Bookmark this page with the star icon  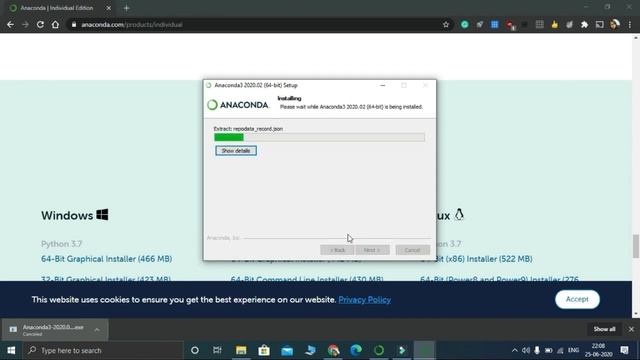point(446,24)
